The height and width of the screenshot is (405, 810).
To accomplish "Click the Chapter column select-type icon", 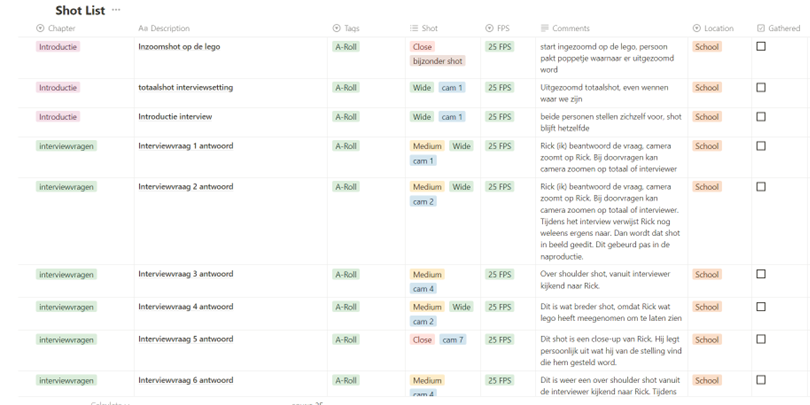I will [x=40, y=28].
